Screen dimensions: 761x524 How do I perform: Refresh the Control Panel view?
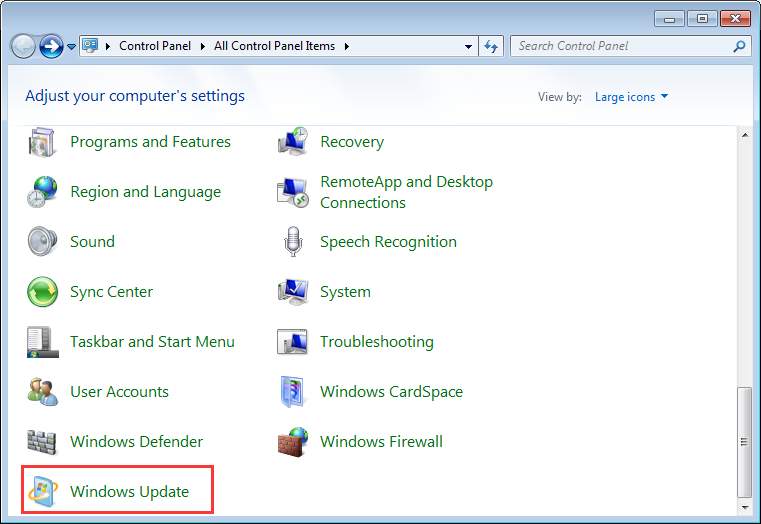click(x=491, y=47)
